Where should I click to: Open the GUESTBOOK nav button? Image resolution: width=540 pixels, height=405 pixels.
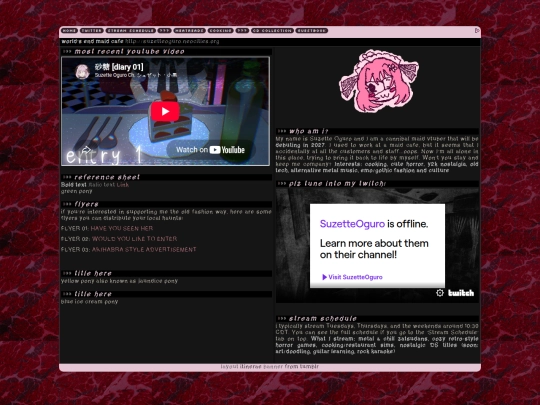tap(312, 31)
